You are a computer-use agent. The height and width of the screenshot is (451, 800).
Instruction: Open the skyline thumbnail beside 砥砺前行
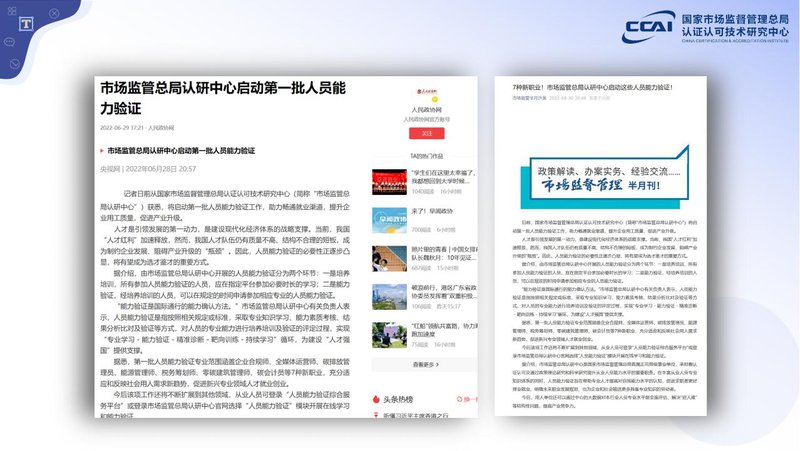click(389, 297)
